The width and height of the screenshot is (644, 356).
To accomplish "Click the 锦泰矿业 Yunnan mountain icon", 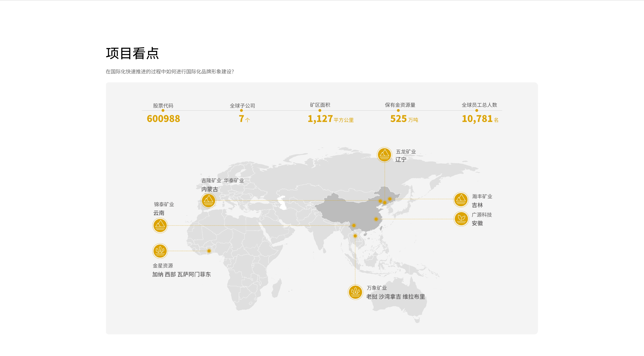I will pyautogui.click(x=160, y=226).
